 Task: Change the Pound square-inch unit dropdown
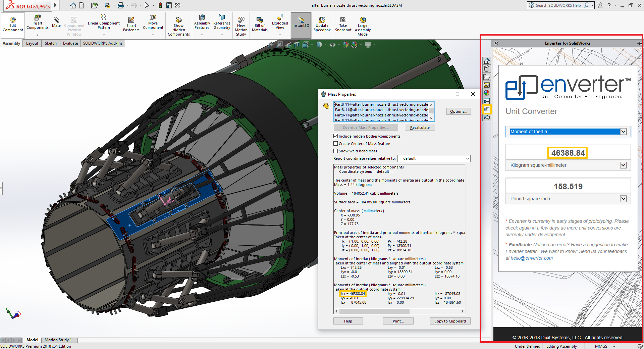point(623,199)
